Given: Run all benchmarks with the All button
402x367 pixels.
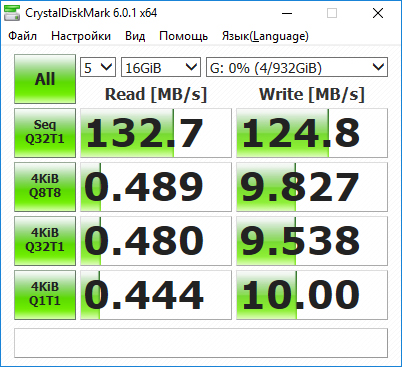Looking at the screenshot, I should 45,79.
